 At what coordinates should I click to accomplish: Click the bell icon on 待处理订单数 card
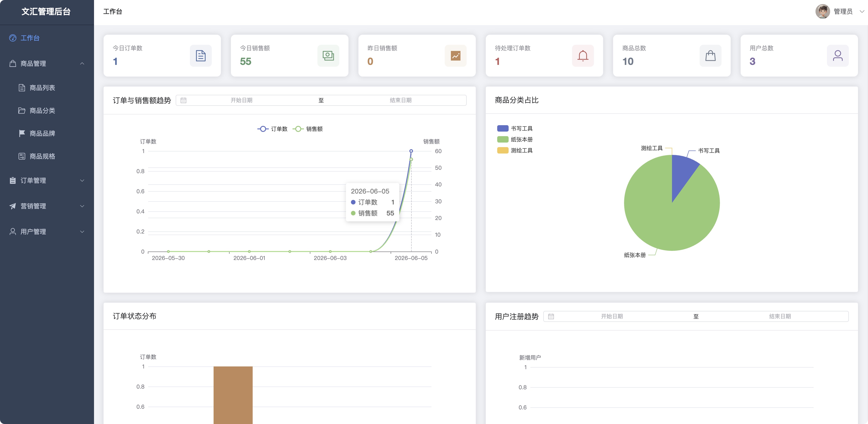[583, 56]
